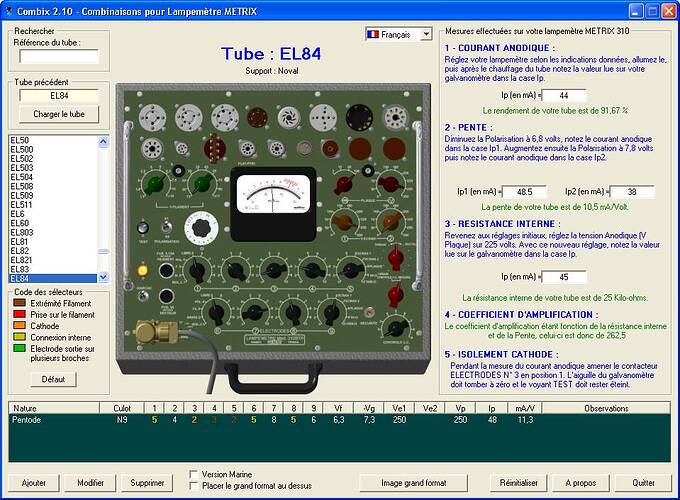
Task: Click the white central rotary selector dial
Action: [x=200, y=228]
